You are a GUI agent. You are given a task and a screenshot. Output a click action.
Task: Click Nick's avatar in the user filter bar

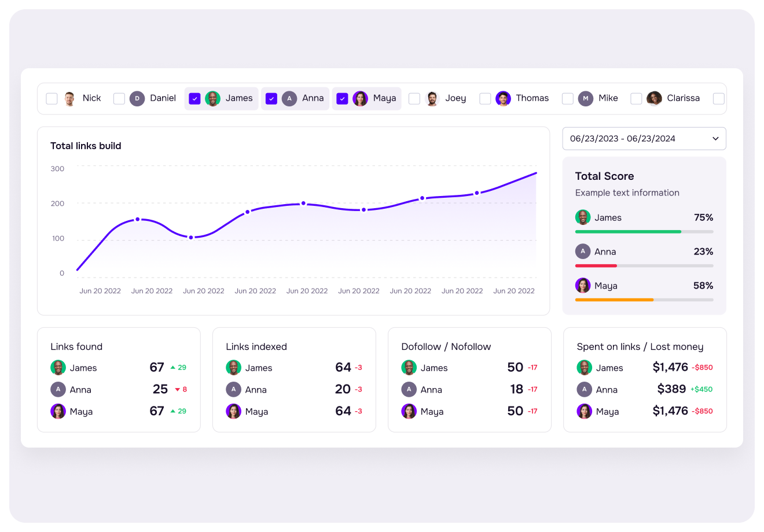coord(69,99)
